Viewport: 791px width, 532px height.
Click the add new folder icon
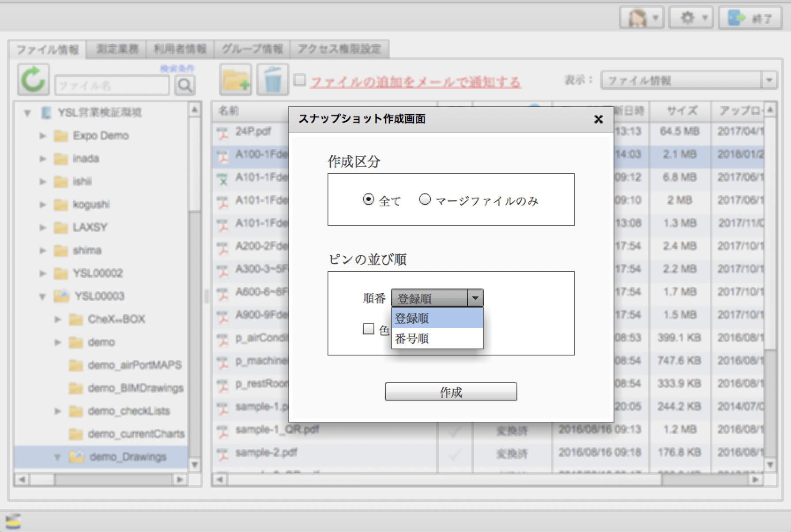coord(235,80)
